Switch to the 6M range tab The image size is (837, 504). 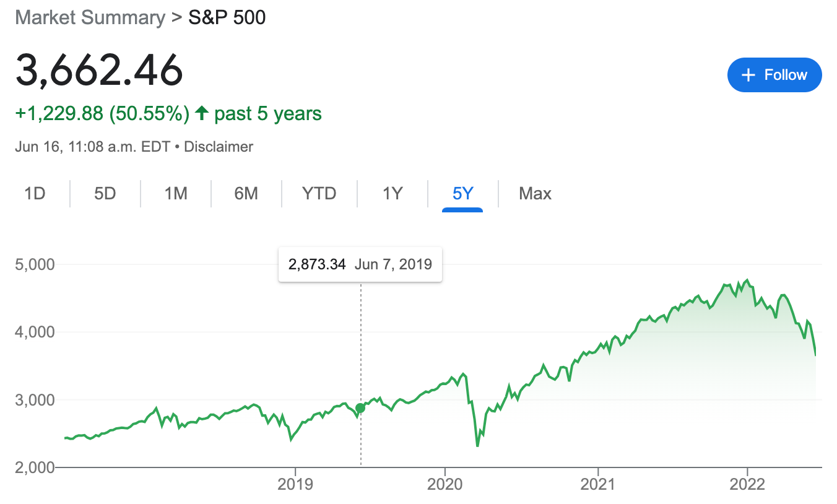[x=246, y=194]
